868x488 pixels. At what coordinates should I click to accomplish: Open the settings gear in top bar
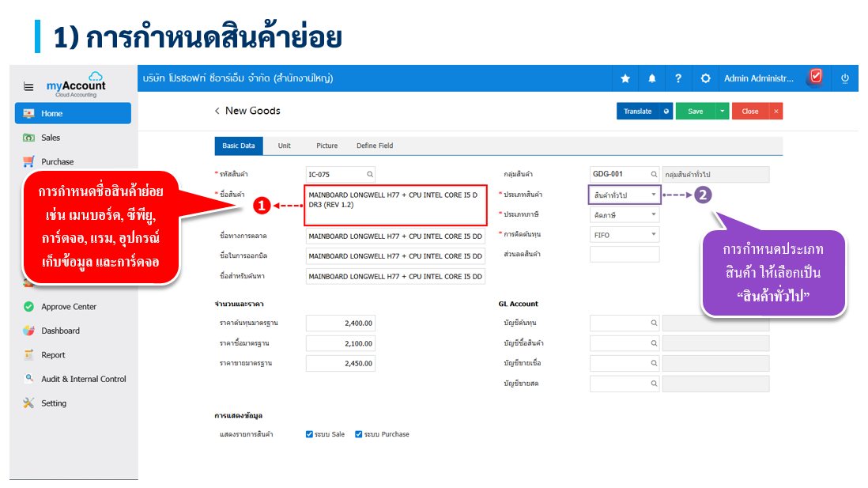pos(705,78)
